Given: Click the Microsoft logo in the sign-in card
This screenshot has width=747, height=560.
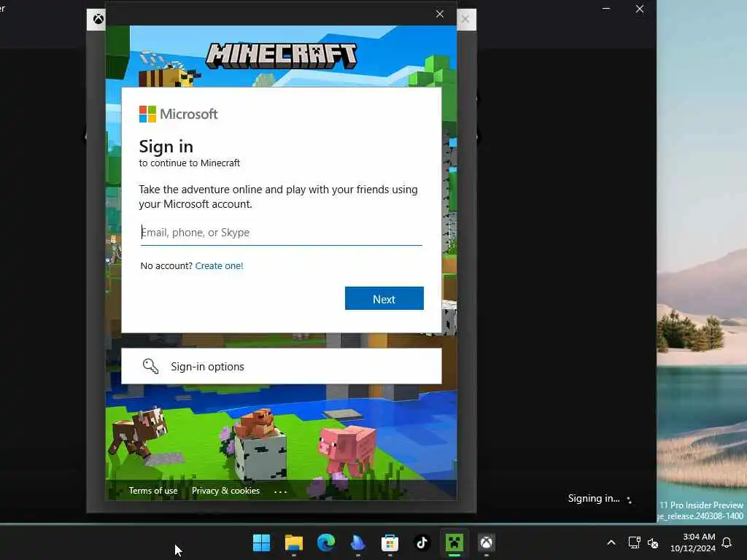Looking at the screenshot, I should 178,114.
